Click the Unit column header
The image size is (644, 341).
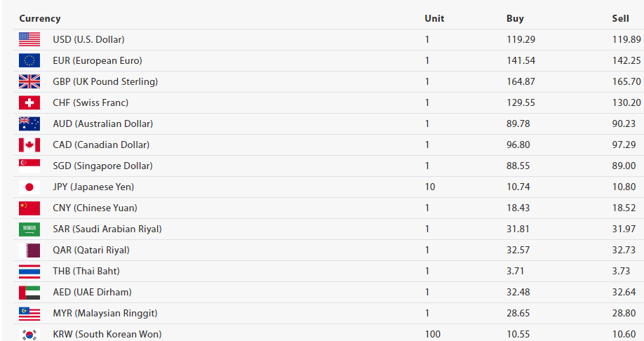[434, 18]
